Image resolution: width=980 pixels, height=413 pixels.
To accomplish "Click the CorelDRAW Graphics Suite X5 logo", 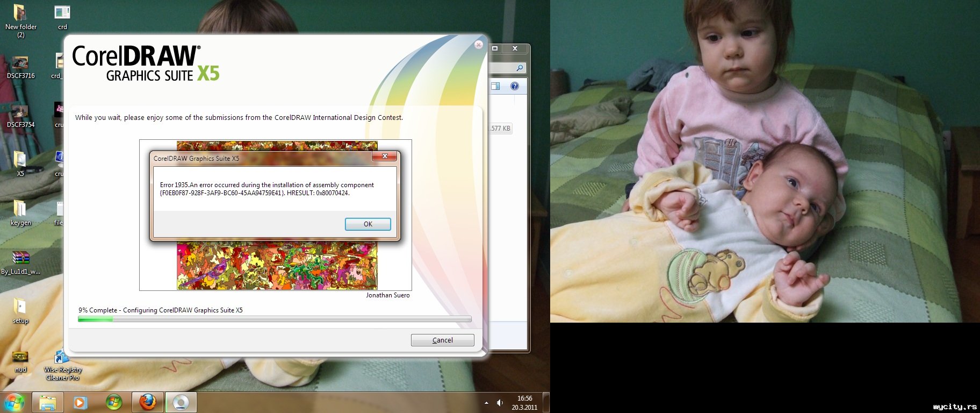I will pos(146,63).
